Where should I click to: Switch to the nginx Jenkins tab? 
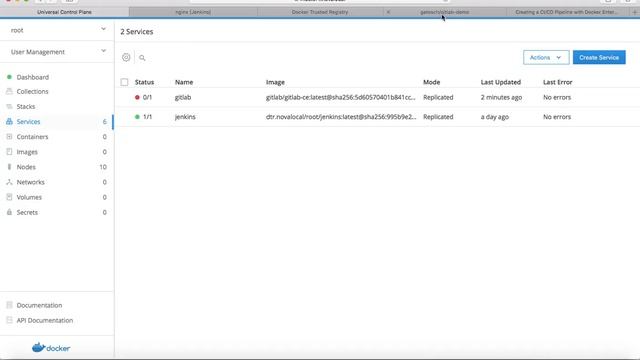[193, 12]
